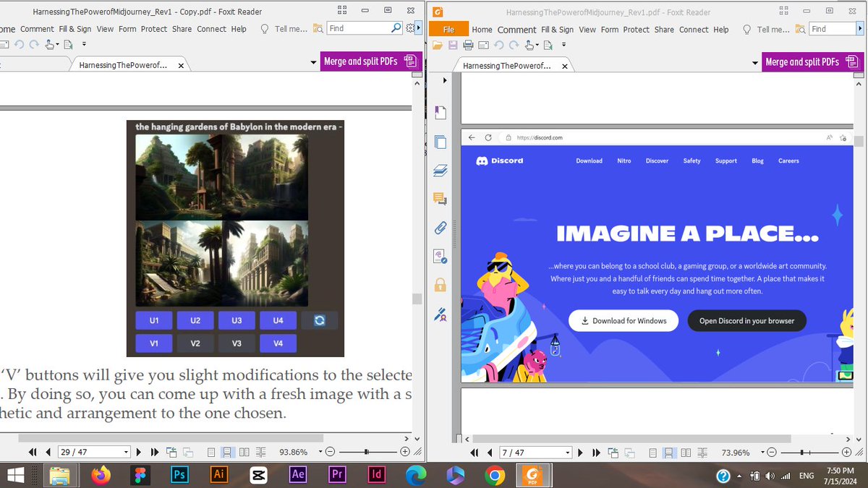
Task: Open Comments panel in right window sidebar
Action: [440, 199]
